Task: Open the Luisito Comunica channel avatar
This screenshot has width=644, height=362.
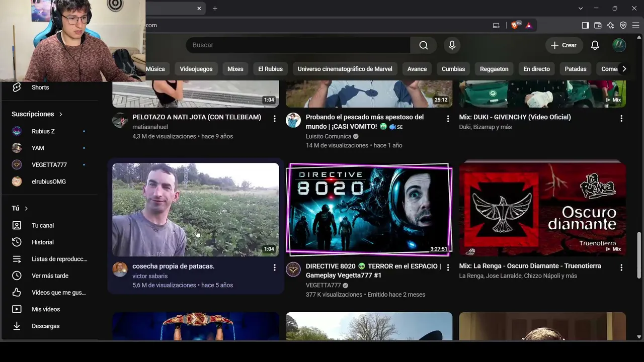Action: click(293, 121)
